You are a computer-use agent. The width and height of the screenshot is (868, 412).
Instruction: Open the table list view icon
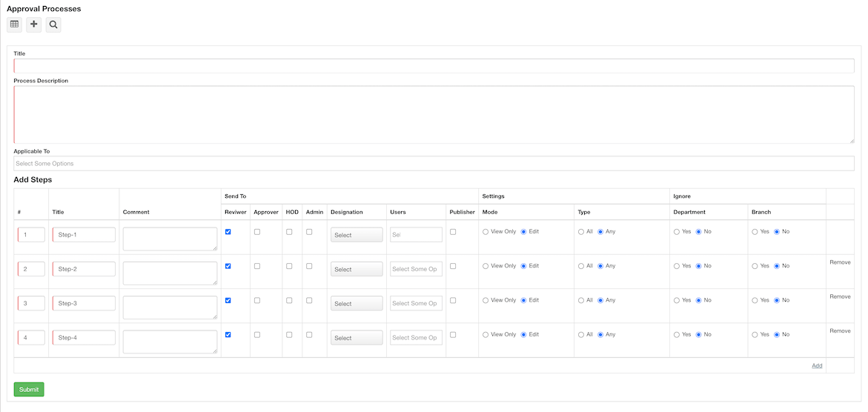[14, 24]
